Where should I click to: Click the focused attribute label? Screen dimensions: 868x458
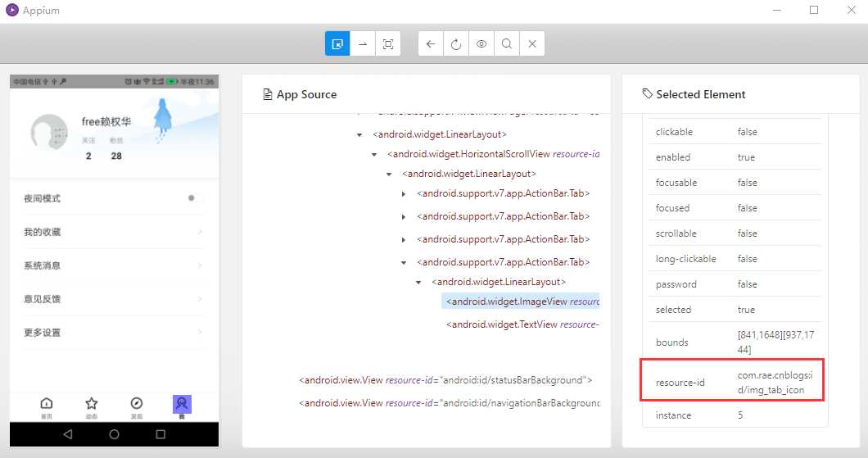tap(672, 208)
